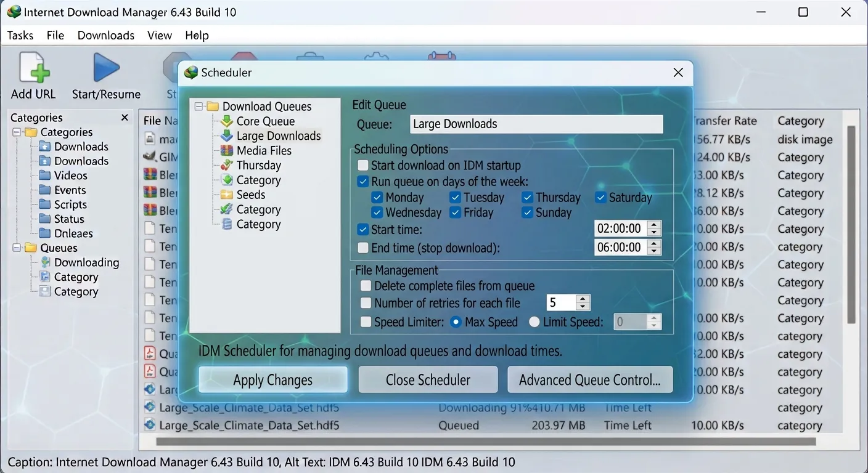
Task: Click the 02:00:00 start time field
Action: point(621,229)
